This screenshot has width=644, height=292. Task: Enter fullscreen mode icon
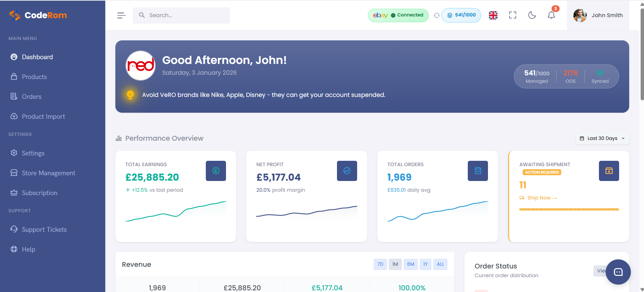click(513, 15)
